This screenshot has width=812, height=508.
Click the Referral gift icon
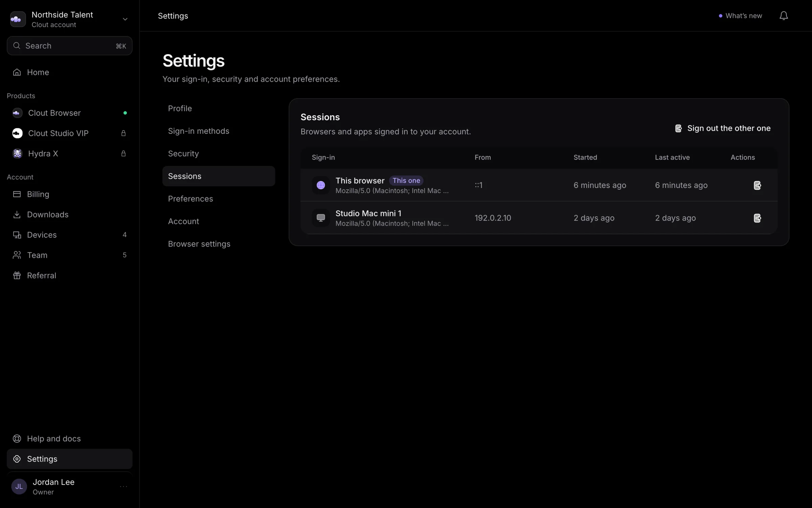click(17, 275)
